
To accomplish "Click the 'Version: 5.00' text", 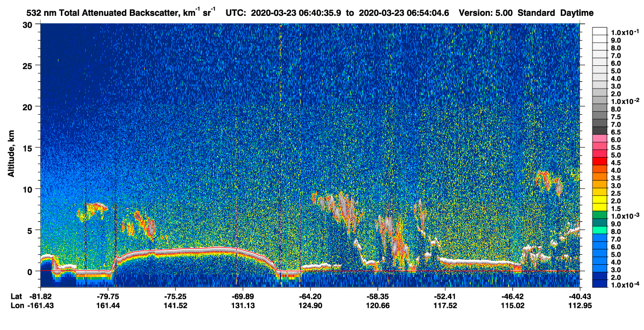I will (x=486, y=13).
